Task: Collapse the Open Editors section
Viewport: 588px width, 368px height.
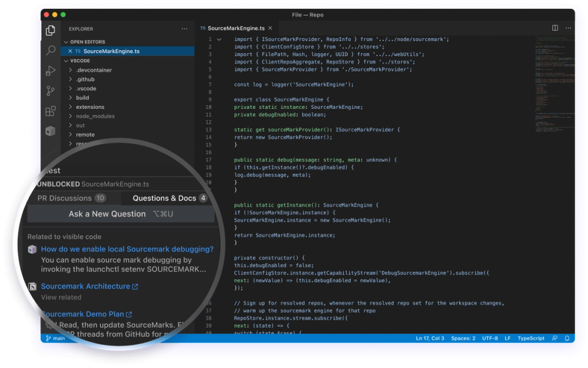Action: pyautogui.click(x=66, y=42)
